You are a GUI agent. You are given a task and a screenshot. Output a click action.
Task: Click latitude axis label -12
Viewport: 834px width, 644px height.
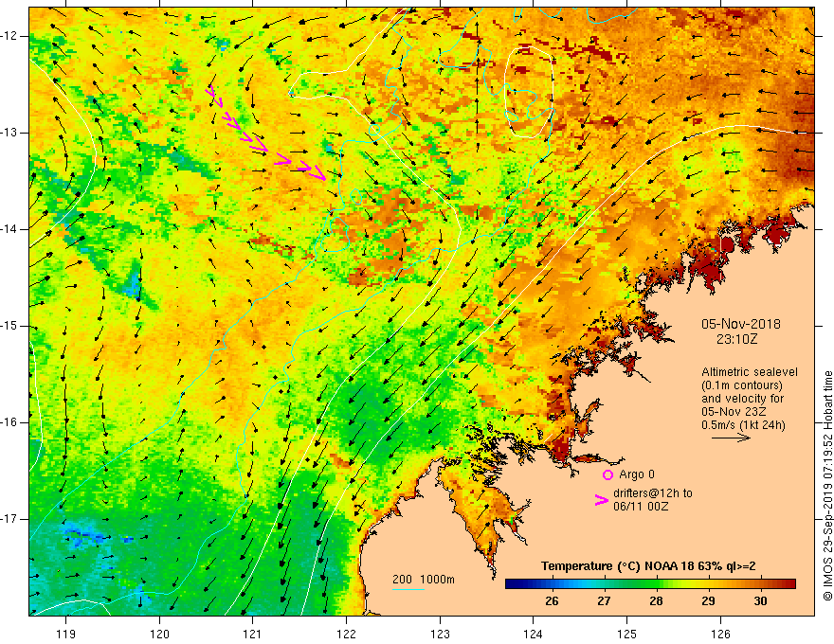(x=9, y=36)
